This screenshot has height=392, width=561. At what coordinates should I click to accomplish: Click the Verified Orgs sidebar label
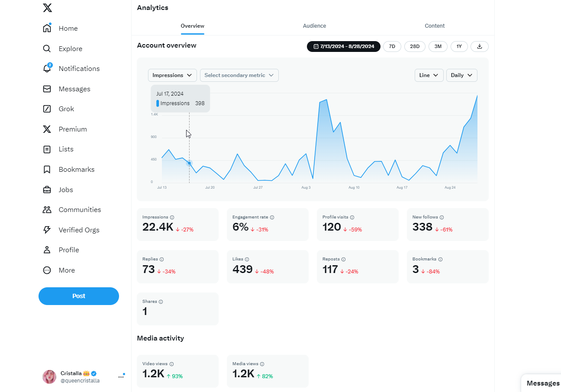79,230
